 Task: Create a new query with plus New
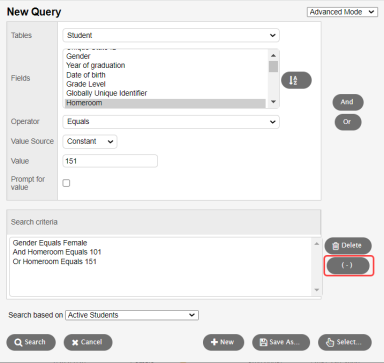[223, 342]
